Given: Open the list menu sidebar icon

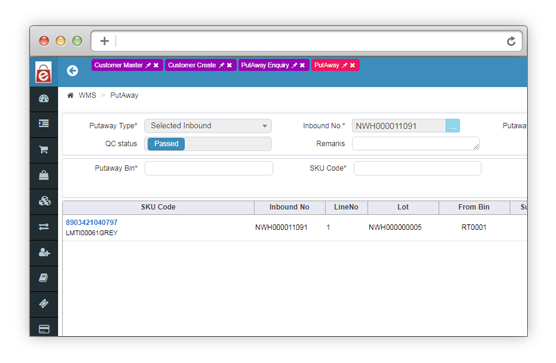Looking at the screenshot, I should [44, 123].
